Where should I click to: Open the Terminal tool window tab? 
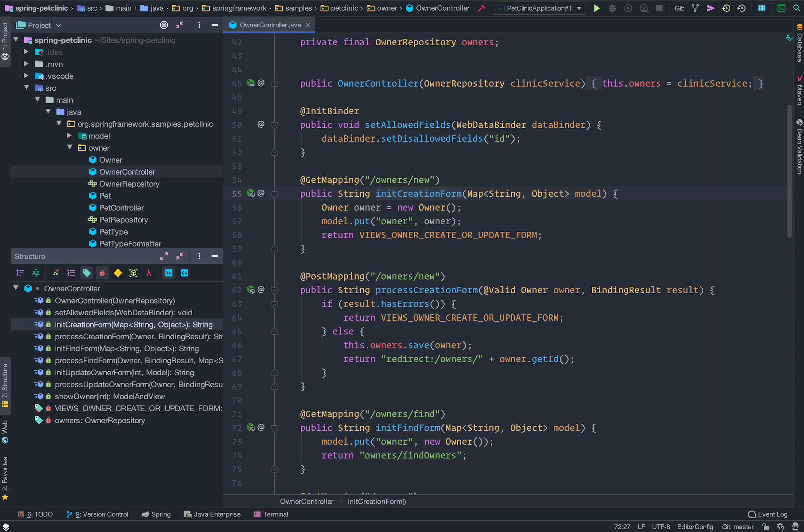tap(271, 514)
